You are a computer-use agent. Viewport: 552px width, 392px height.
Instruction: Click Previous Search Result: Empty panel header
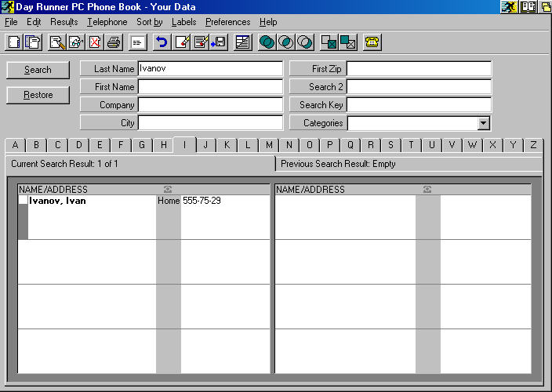409,164
